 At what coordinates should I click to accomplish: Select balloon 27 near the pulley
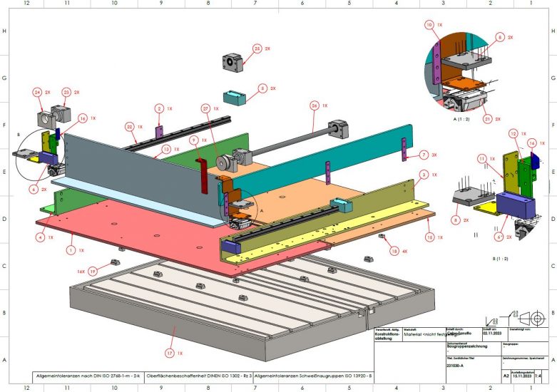click(205, 108)
